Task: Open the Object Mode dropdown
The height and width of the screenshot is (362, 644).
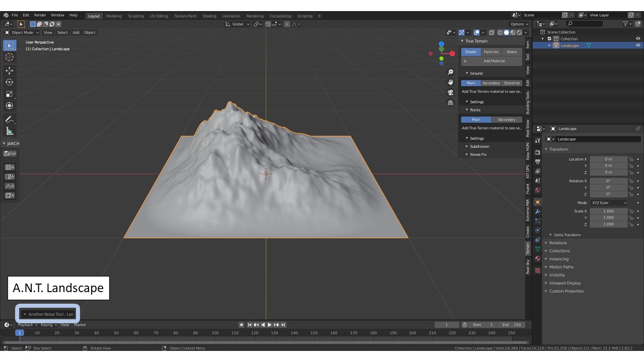Action: (x=22, y=32)
